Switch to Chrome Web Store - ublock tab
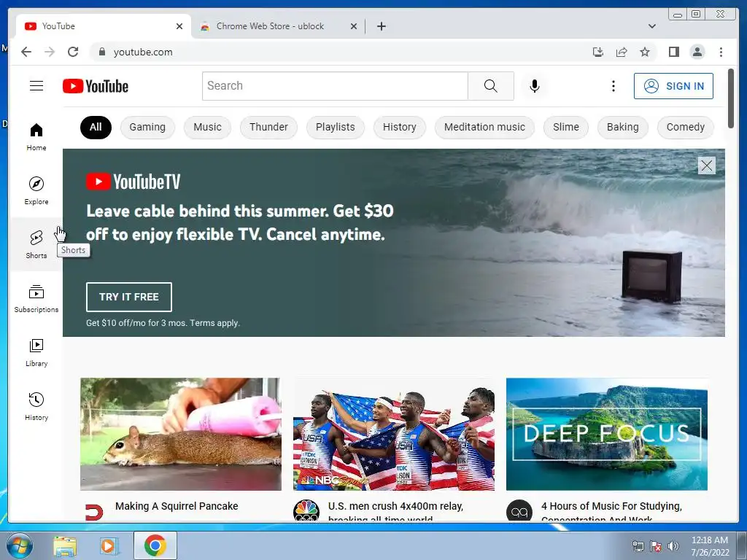Viewport: 747px width, 560px height. (270, 26)
